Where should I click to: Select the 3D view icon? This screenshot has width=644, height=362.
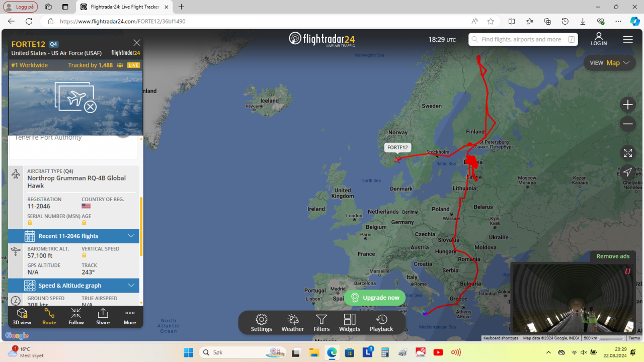click(x=22, y=316)
